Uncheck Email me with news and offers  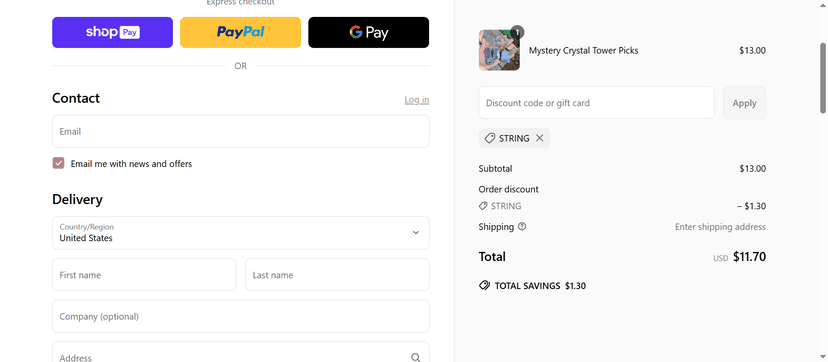[x=58, y=163]
